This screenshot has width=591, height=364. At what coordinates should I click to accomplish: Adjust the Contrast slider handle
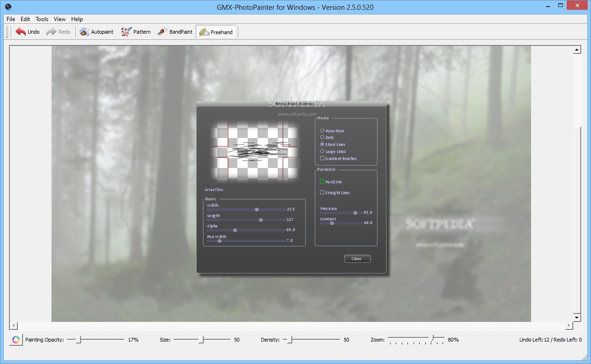click(x=332, y=223)
